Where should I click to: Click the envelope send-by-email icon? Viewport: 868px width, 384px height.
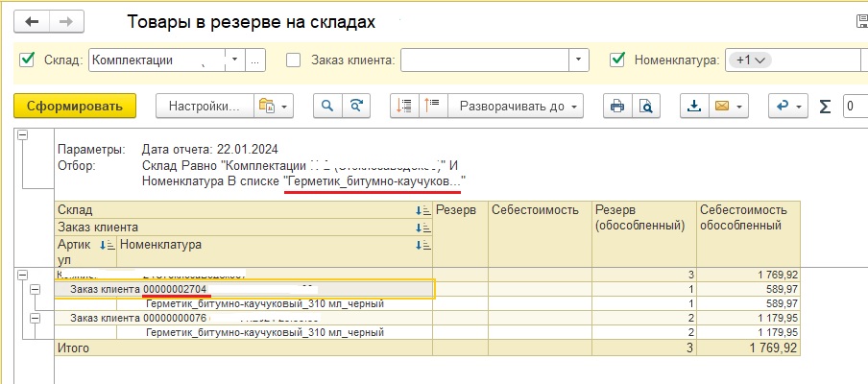(x=722, y=106)
